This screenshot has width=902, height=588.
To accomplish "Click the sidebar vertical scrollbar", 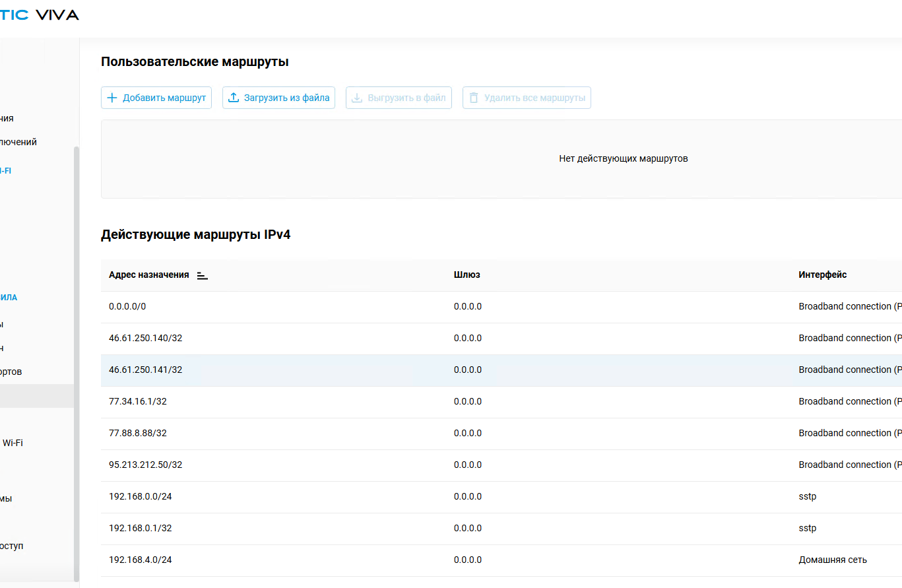I will click(77, 363).
